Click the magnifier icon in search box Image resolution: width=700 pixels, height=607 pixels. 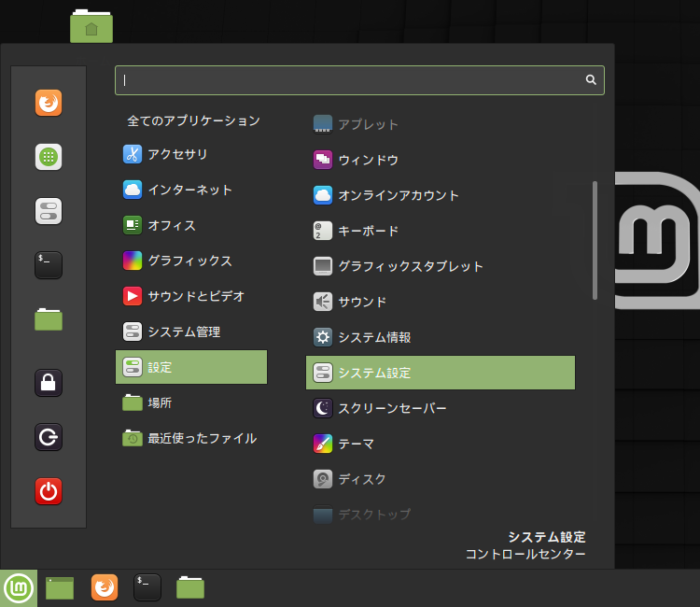591,80
